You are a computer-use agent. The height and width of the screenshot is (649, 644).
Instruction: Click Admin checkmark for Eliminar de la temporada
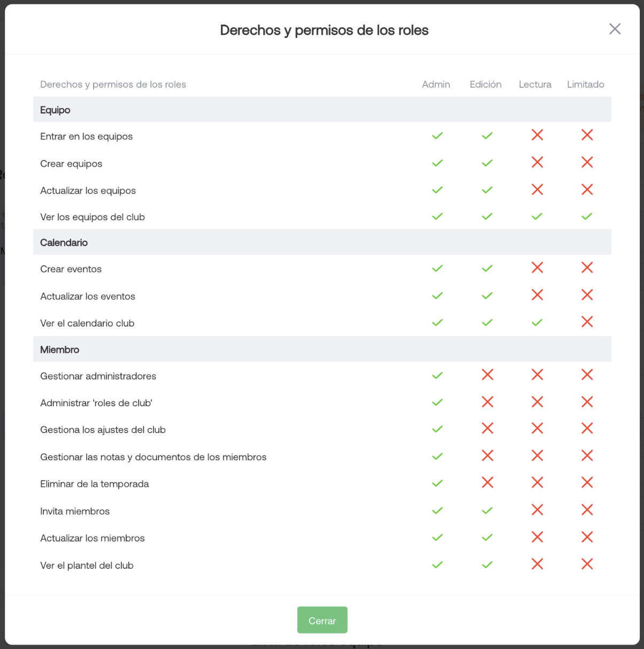[x=438, y=483]
